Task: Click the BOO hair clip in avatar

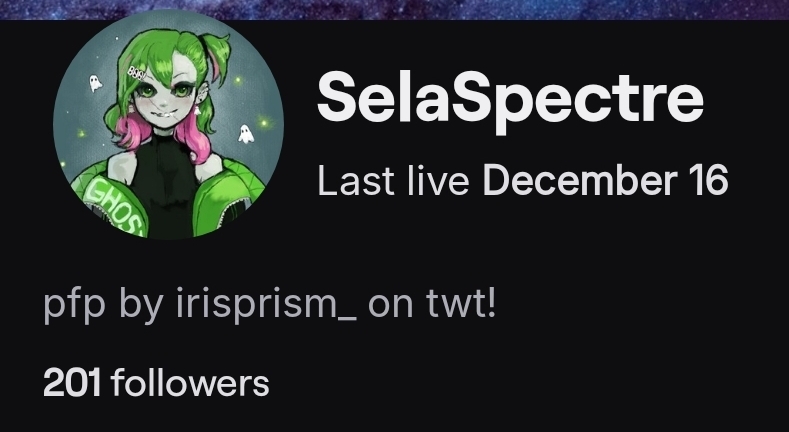Action: [136, 73]
